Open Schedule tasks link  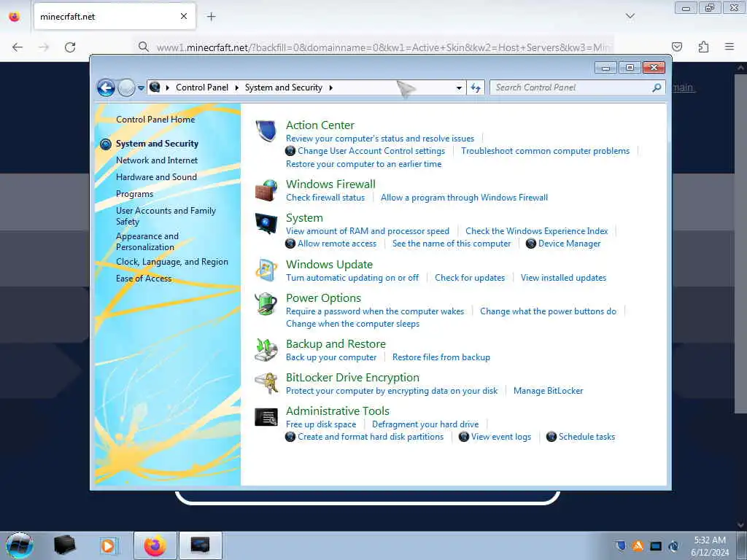587,437
